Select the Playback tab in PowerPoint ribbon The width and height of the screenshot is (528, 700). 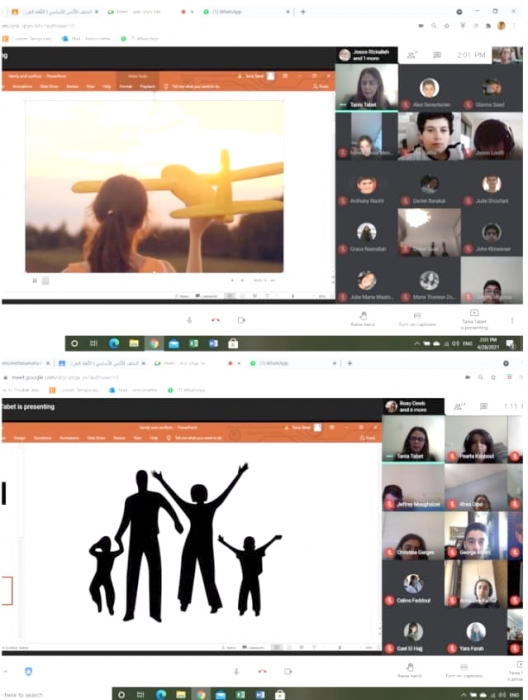point(147,86)
